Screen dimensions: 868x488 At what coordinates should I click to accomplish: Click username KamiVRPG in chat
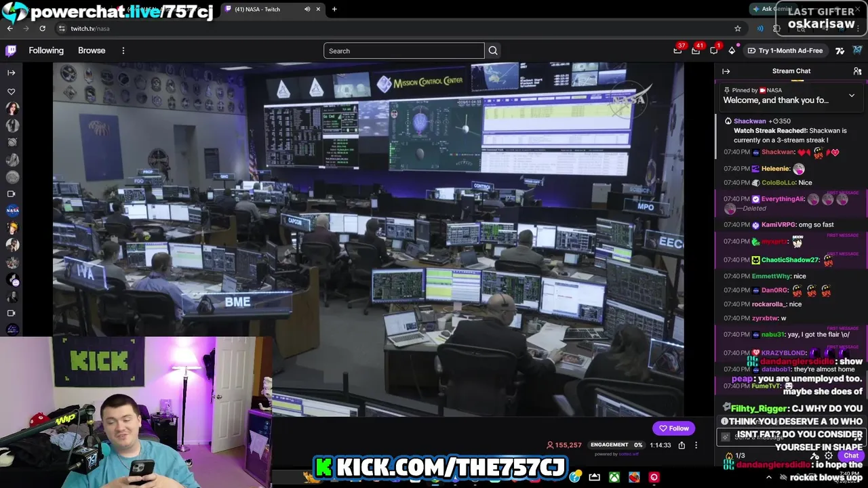point(779,225)
